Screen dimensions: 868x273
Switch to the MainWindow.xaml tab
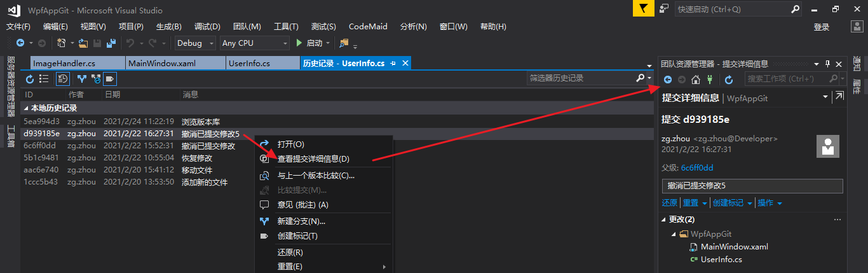(x=175, y=63)
